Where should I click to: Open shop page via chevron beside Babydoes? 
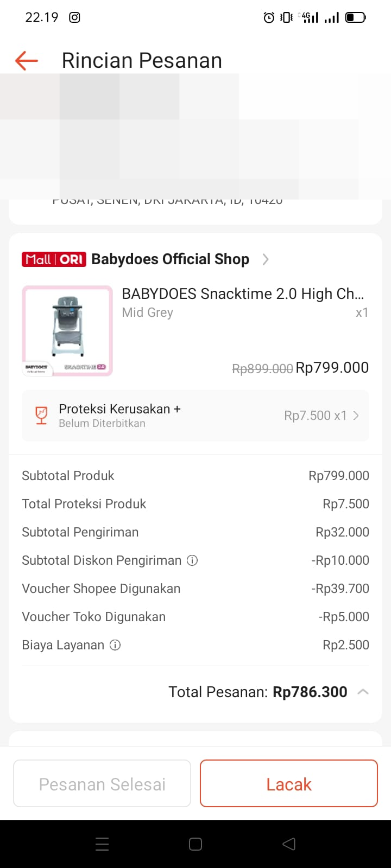coord(266,259)
